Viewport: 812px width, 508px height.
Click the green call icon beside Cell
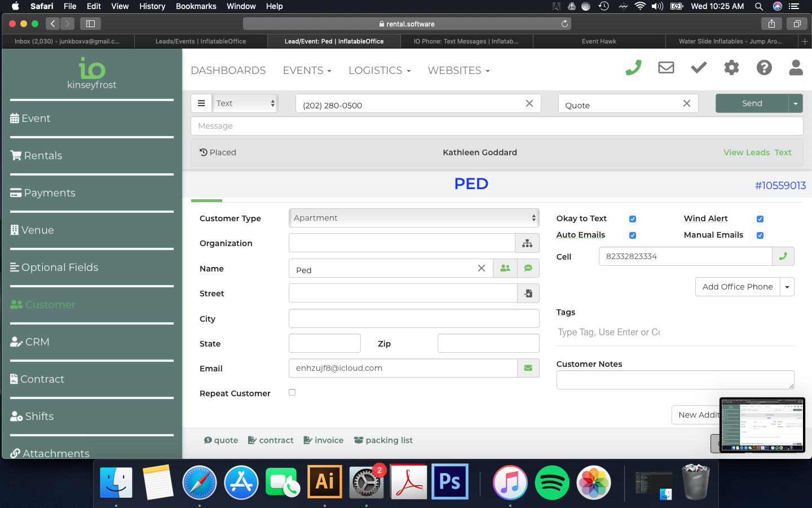click(783, 256)
